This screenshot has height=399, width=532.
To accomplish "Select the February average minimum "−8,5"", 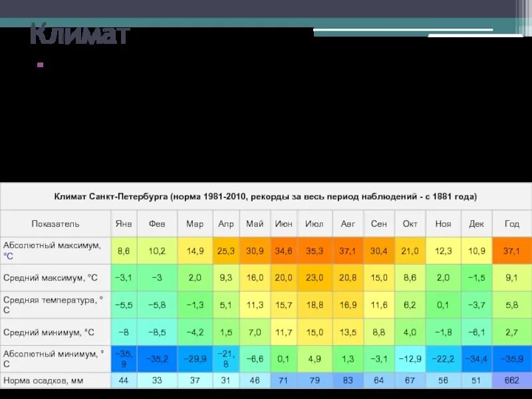I will [x=157, y=332].
